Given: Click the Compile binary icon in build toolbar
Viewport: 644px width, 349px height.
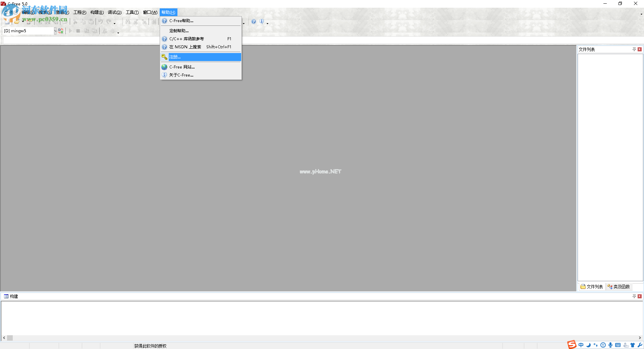Looking at the screenshot, I should pyautogui.click(x=87, y=31).
